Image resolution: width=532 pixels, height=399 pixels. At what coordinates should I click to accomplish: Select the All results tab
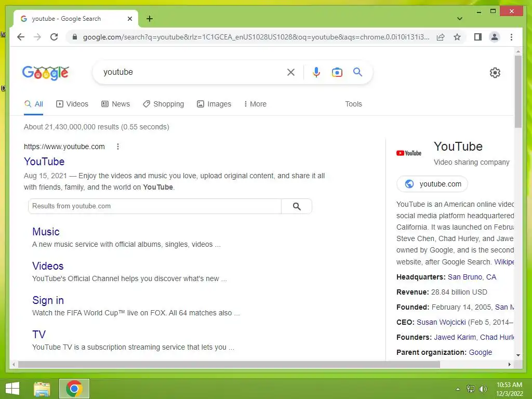click(34, 104)
